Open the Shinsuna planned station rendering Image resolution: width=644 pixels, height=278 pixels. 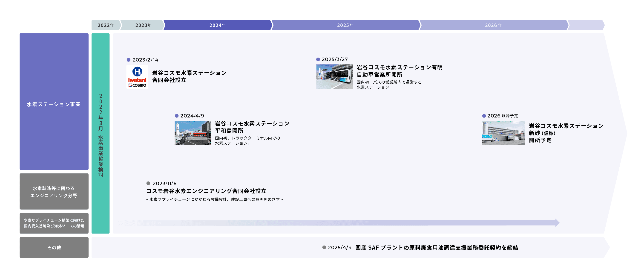click(x=503, y=133)
